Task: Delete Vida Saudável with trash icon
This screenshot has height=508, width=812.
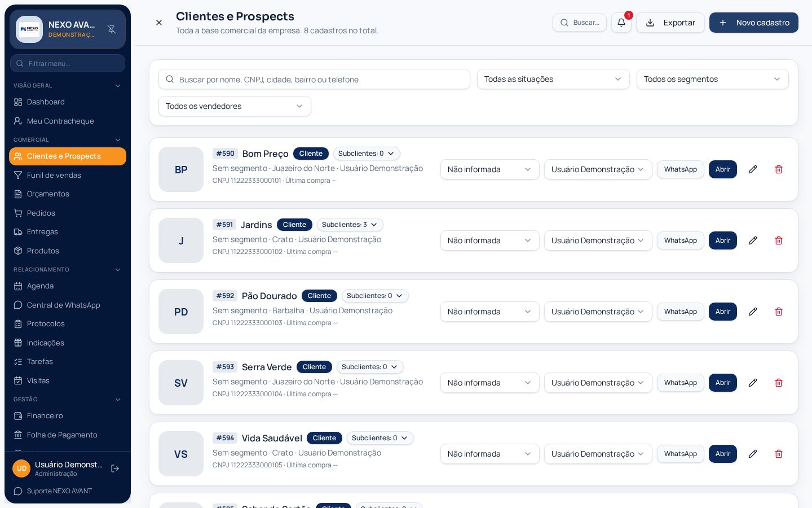Action: click(779, 454)
